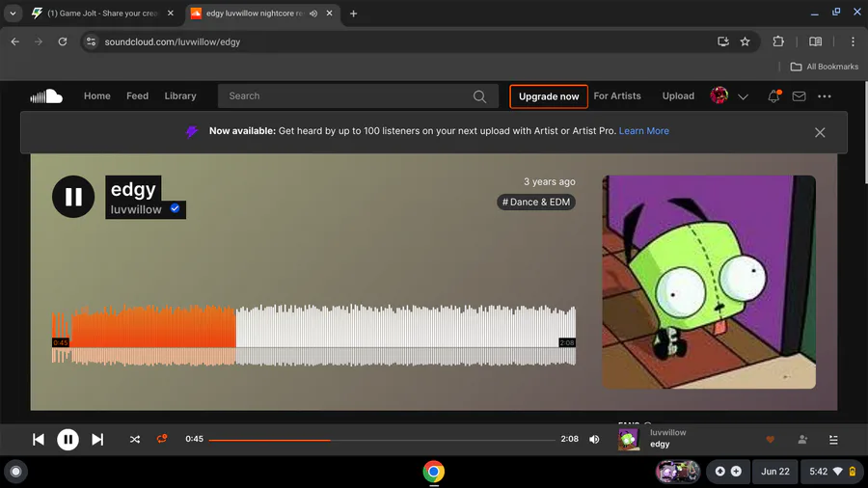Open the All Bookmarks folder
Screen dimensions: 868x488
pyautogui.click(x=825, y=67)
